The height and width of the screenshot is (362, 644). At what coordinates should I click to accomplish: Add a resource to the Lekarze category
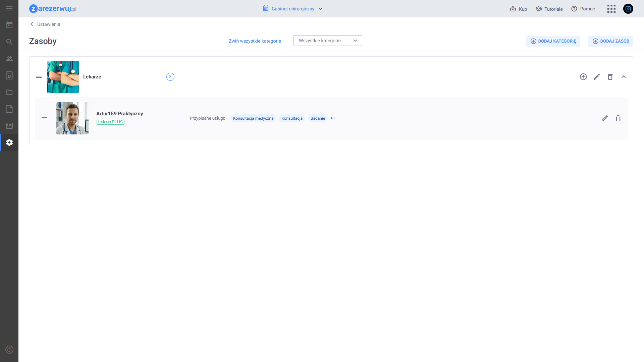pos(583,77)
